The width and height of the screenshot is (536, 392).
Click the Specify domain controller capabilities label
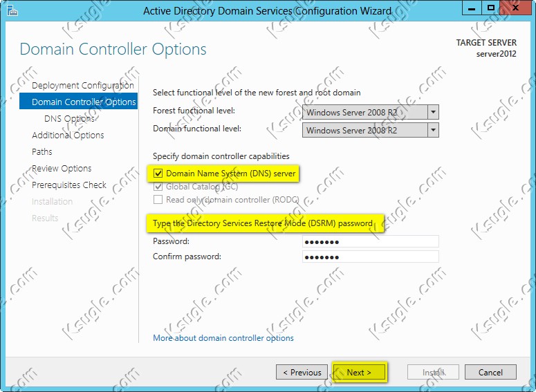tap(221, 156)
